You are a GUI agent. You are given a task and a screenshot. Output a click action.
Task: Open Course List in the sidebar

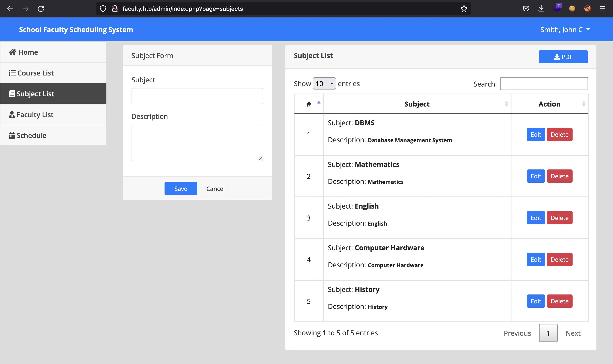point(53,73)
